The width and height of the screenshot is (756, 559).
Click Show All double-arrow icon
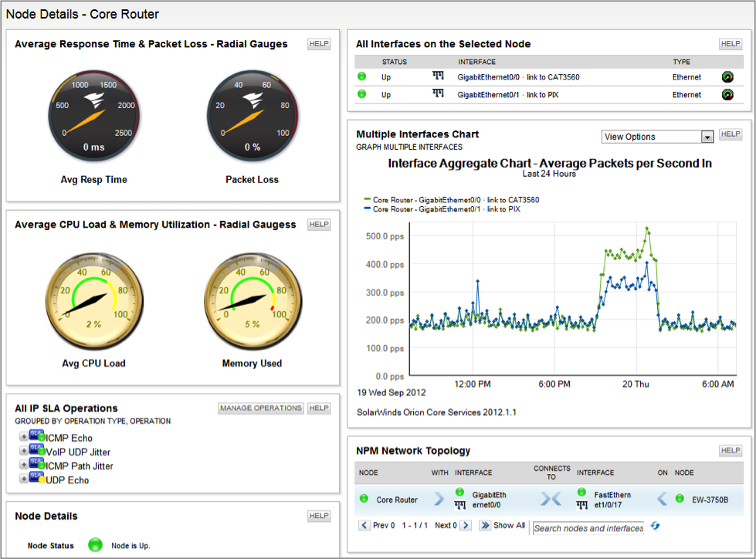click(x=485, y=525)
